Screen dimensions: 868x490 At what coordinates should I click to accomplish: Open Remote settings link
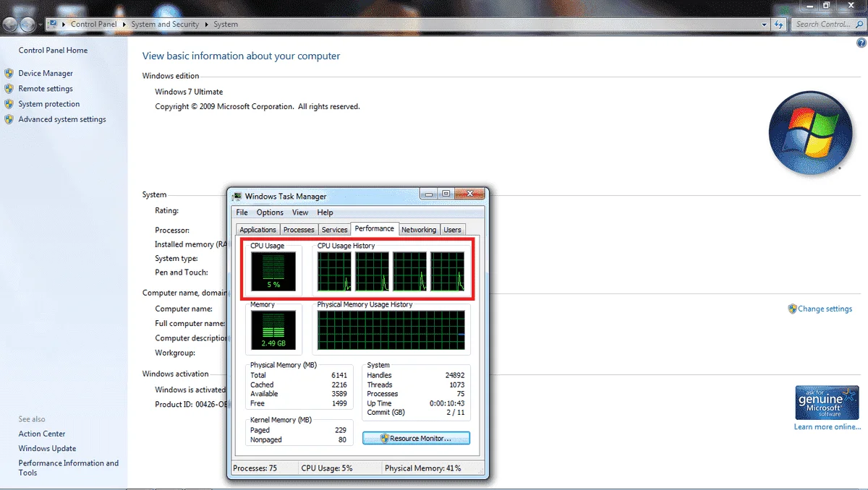46,89
